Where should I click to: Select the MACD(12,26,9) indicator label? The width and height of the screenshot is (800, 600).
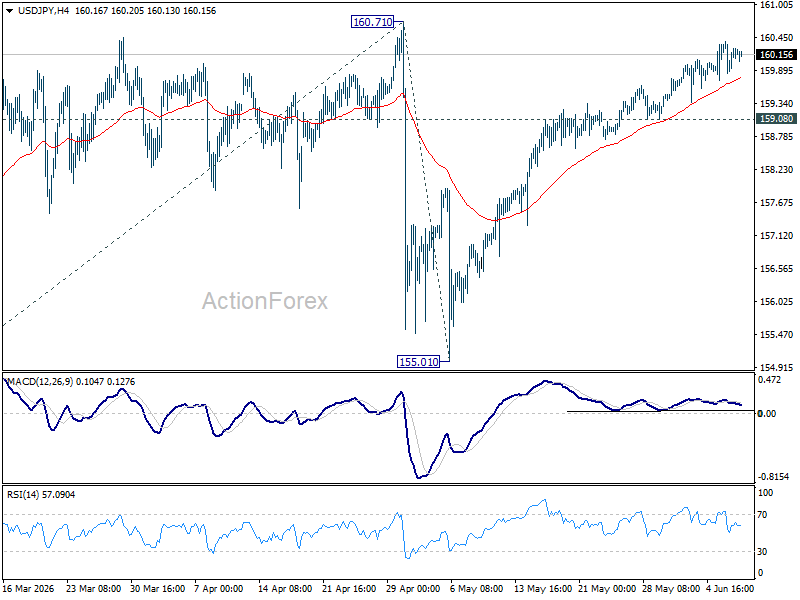[x=40, y=382]
